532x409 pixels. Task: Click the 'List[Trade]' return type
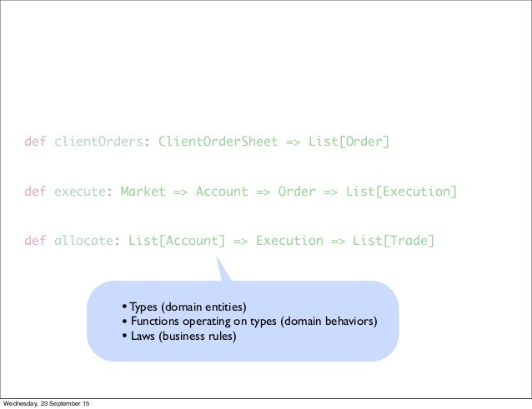pyautogui.click(x=394, y=241)
